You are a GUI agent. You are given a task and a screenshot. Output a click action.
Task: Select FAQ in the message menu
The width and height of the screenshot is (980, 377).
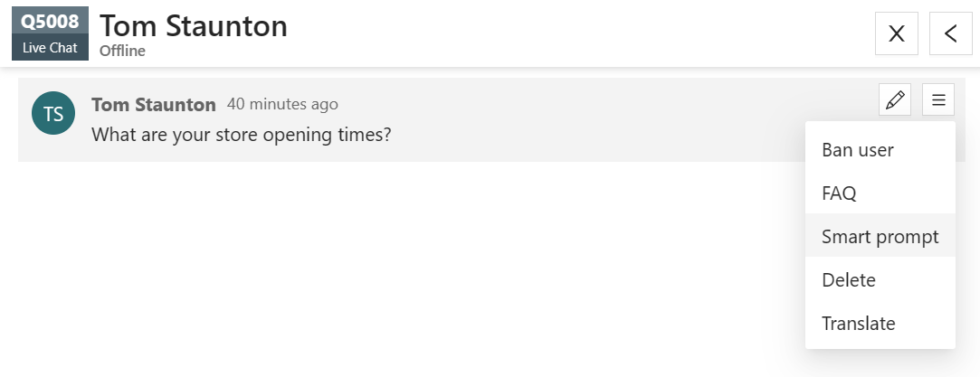point(839,193)
